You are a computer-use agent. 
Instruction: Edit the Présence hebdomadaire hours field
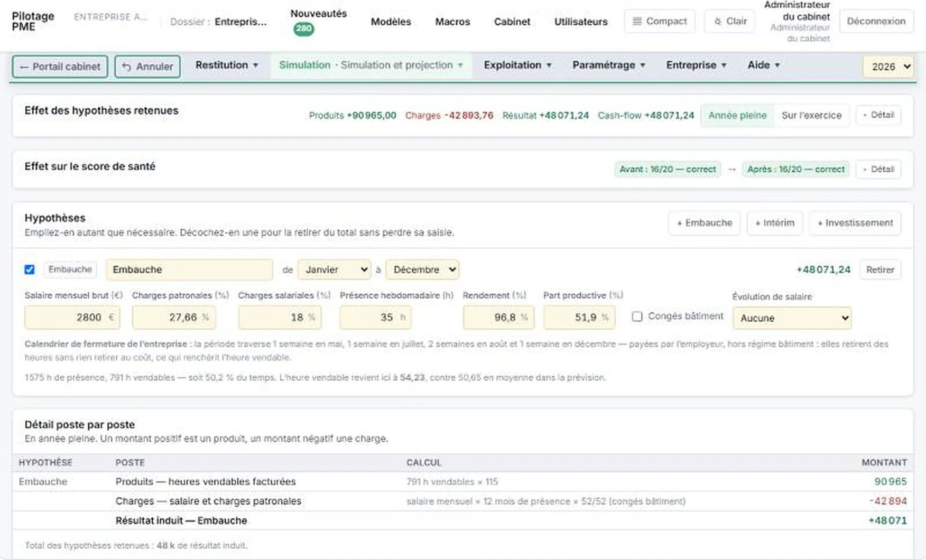click(375, 317)
